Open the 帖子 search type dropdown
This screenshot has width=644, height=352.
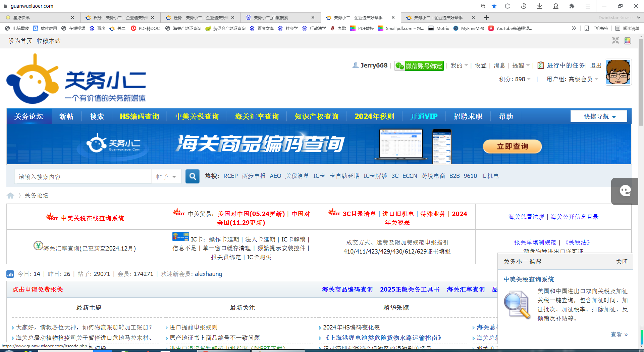coord(166,177)
